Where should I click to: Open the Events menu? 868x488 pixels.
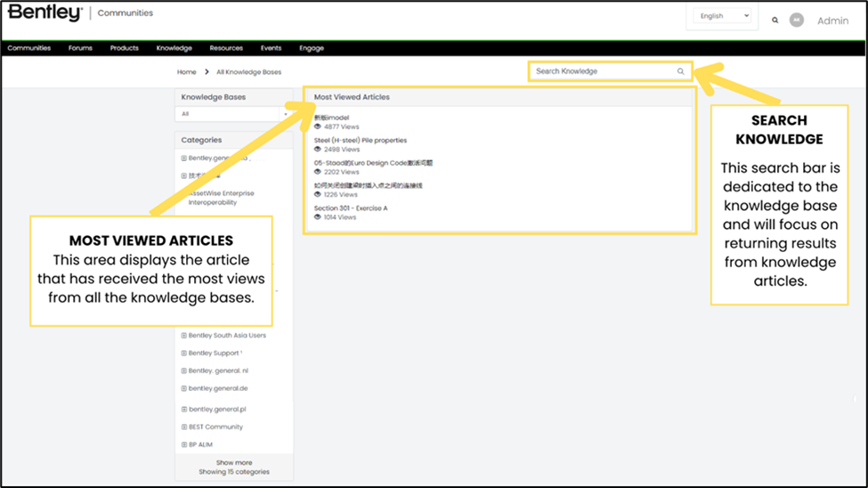tap(271, 48)
